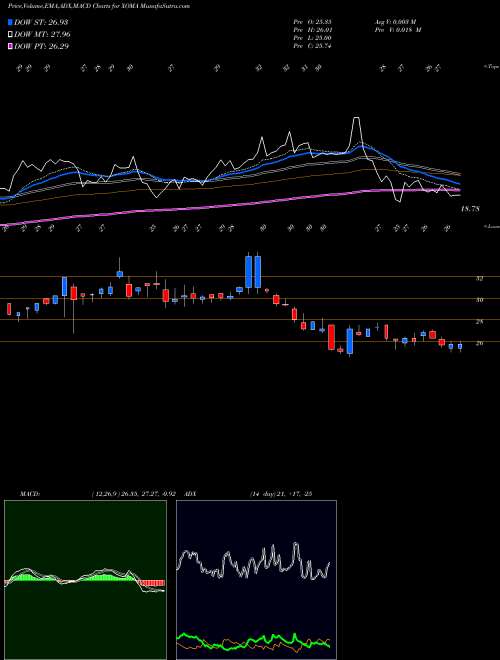The image size is (500, 660).
Task: Click the white DOW MT legend swatch
Action: tap(11, 35)
